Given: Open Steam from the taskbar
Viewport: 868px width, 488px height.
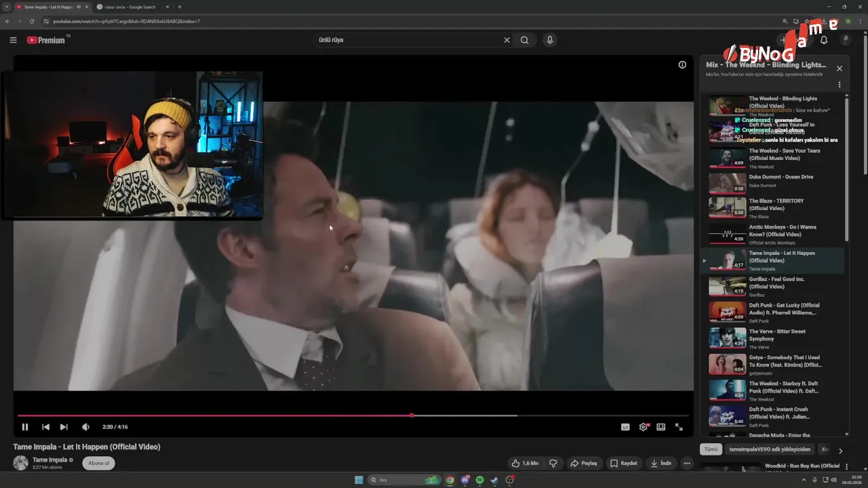Looking at the screenshot, I should coord(494,480).
